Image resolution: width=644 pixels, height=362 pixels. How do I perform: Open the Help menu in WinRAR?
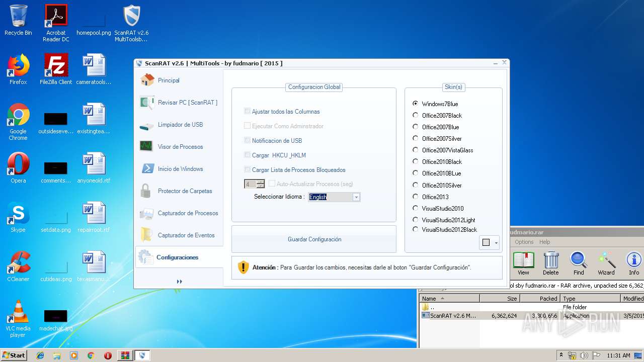click(545, 242)
